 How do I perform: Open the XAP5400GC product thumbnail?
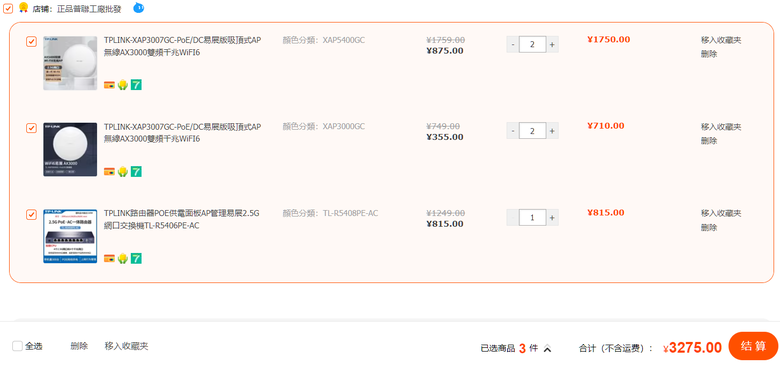point(70,63)
